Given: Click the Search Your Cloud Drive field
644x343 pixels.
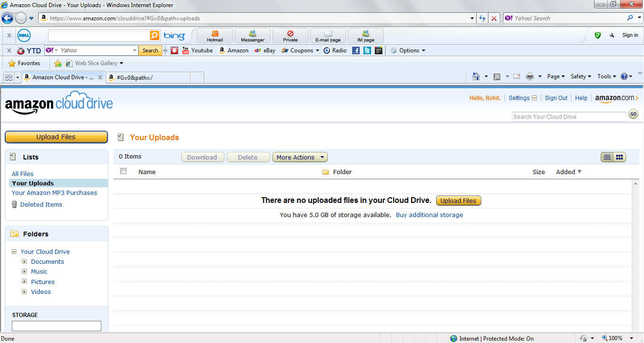Looking at the screenshot, I should pos(569,117).
